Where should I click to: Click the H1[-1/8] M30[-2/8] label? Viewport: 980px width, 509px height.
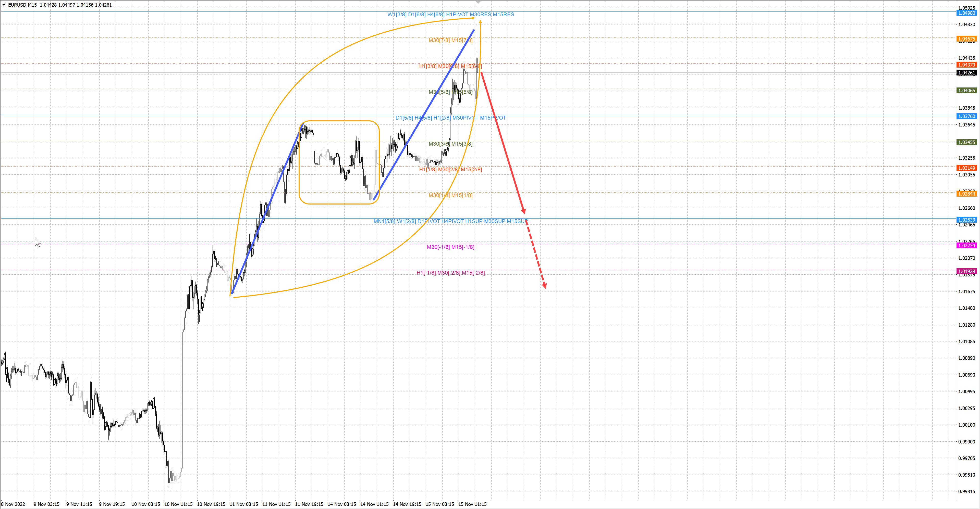450,273
